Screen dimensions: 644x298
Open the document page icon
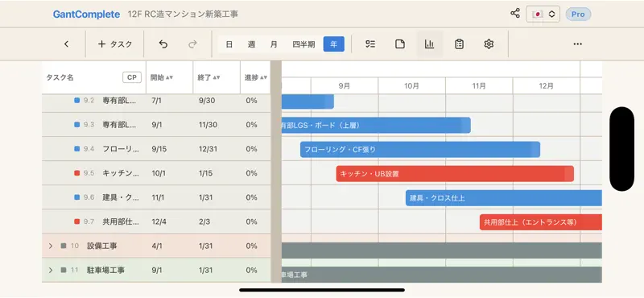pyautogui.click(x=400, y=44)
